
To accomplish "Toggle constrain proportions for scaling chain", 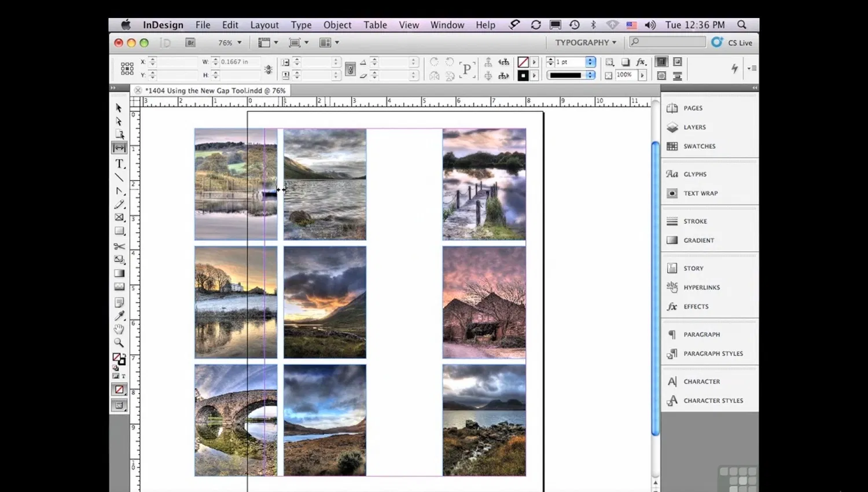I will coord(350,69).
